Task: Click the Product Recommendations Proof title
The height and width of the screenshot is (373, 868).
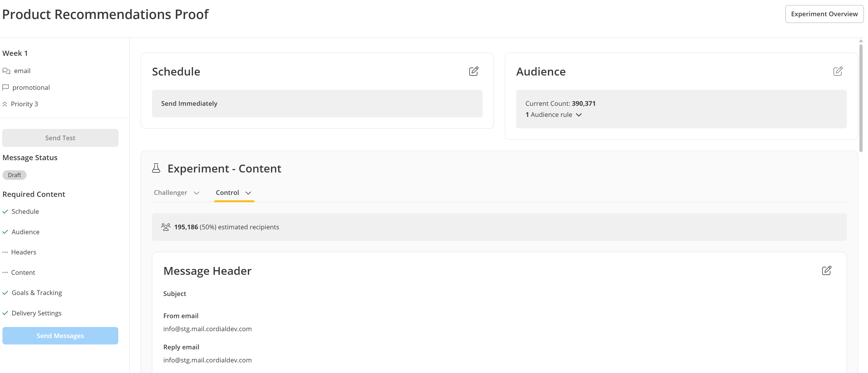Action: [x=106, y=14]
